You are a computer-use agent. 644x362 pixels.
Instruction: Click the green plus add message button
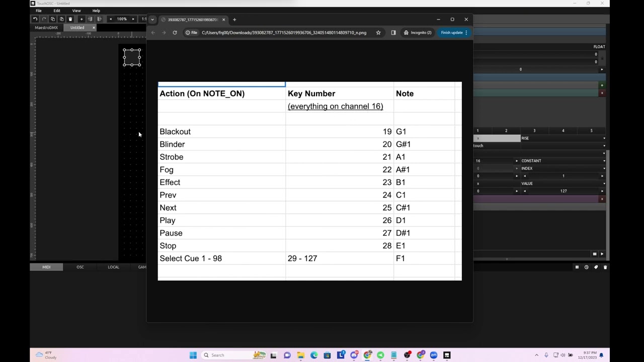[x=602, y=85]
